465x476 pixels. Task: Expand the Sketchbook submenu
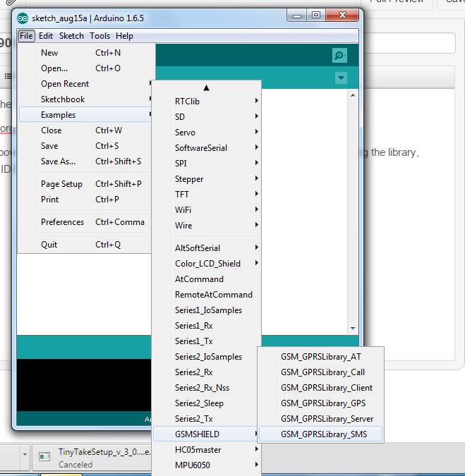[x=85, y=99]
